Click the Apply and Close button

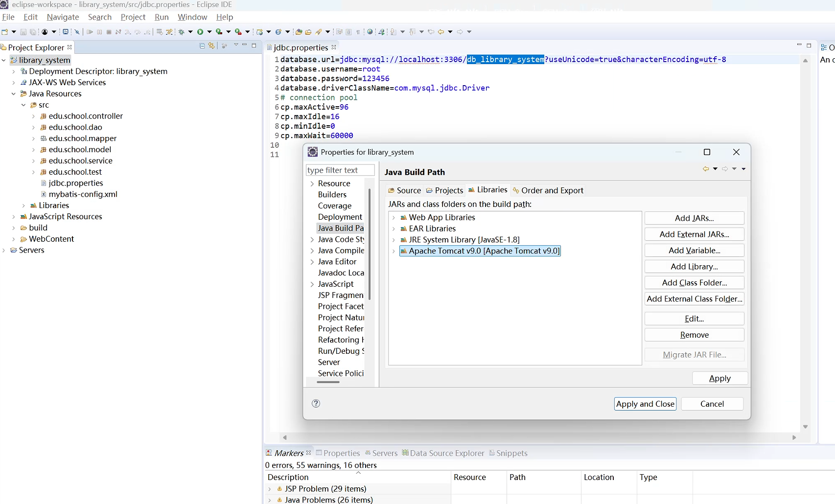[x=645, y=404]
